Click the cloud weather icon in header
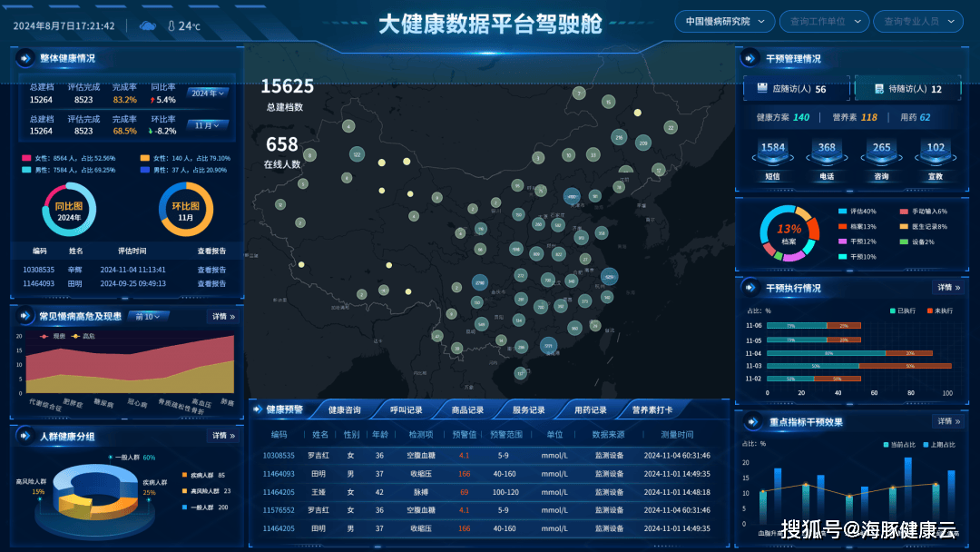This screenshot has height=552, width=980. [147, 25]
